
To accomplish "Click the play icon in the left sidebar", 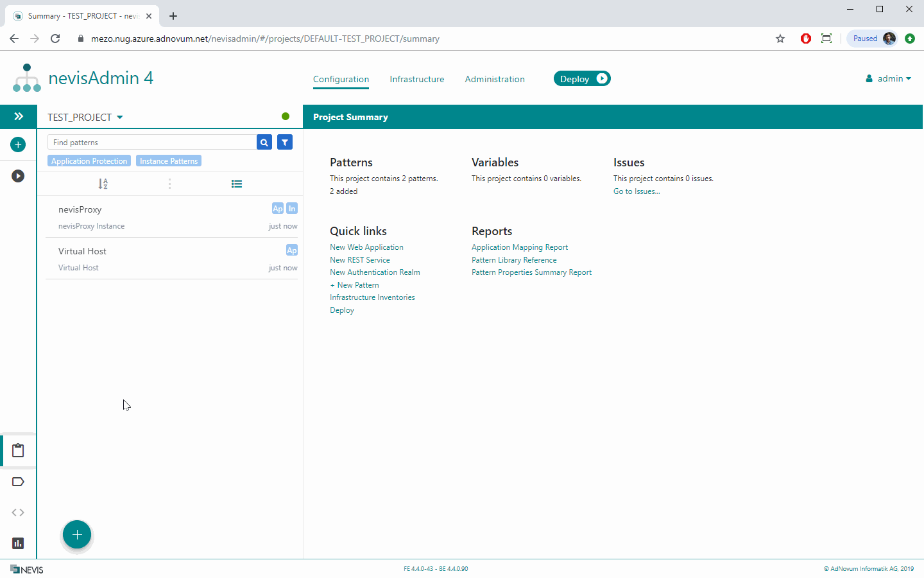I will pyautogui.click(x=18, y=176).
